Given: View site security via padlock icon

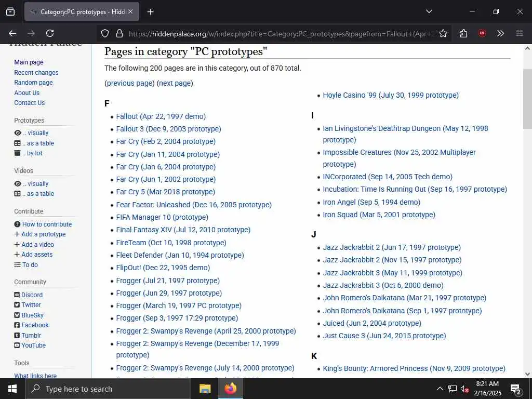Looking at the screenshot, I should coord(119,33).
